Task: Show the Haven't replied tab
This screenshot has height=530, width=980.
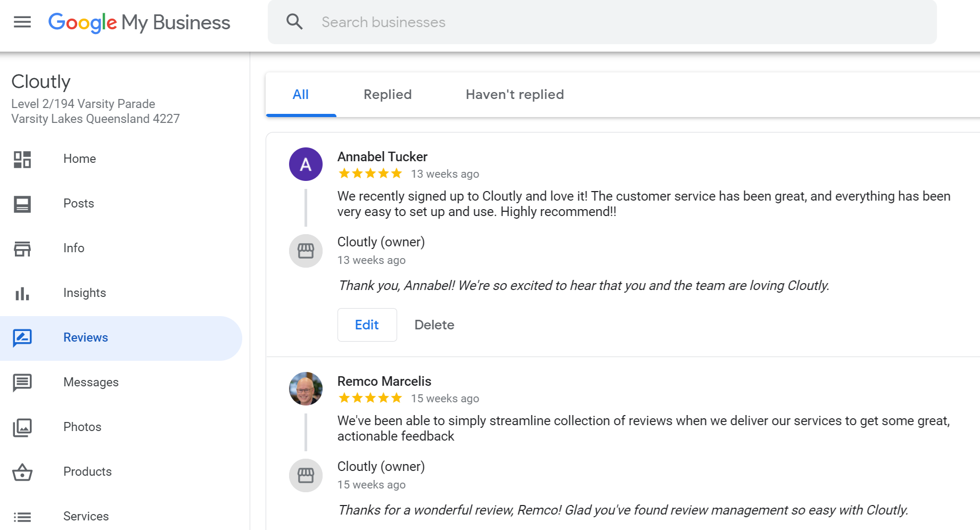Action: coord(515,95)
